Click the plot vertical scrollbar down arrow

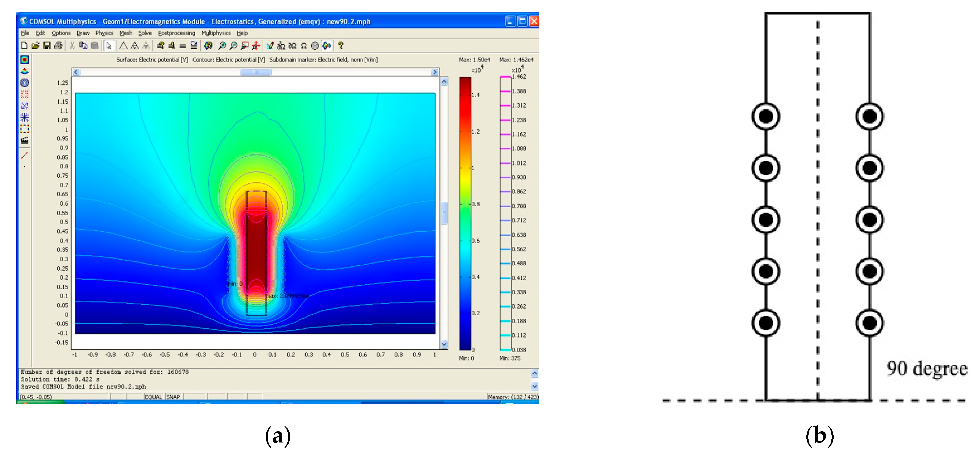(x=444, y=344)
